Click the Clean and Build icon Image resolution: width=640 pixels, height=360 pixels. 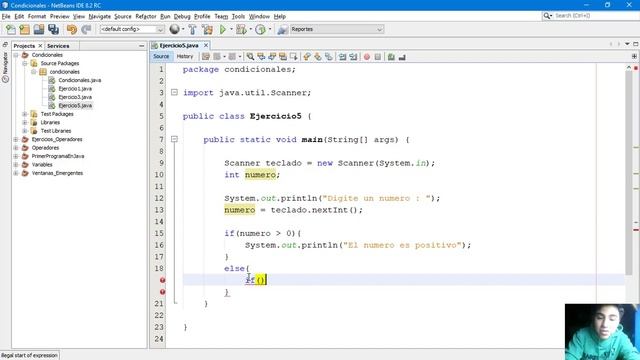(x=207, y=29)
